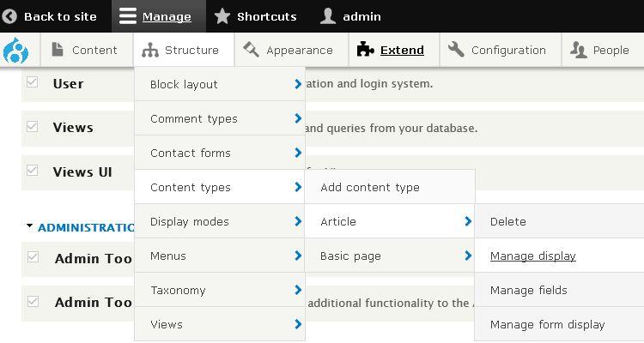Open the Block layout menu item
Image resolution: width=644 pixels, height=343 pixels.
click(x=220, y=84)
